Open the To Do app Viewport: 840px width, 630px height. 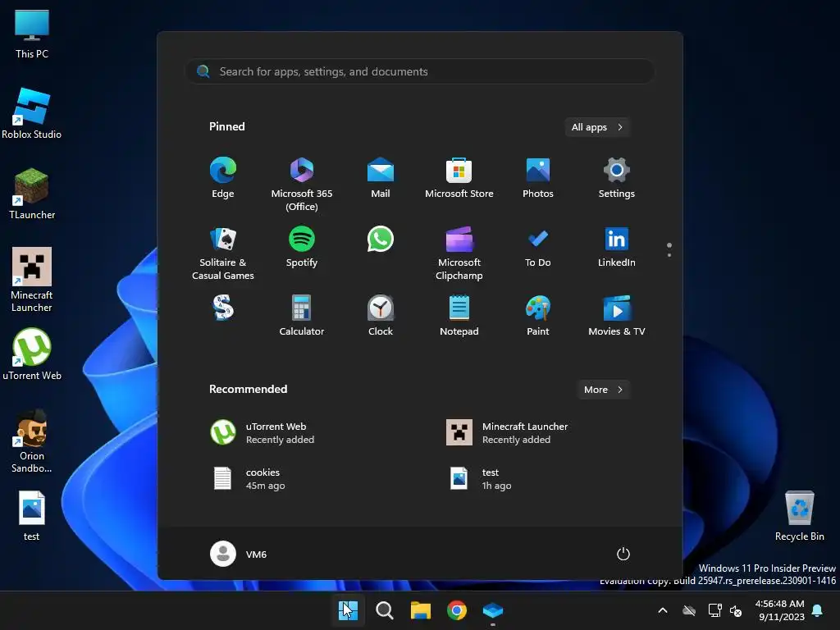pyautogui.click(x=538, y=247)
